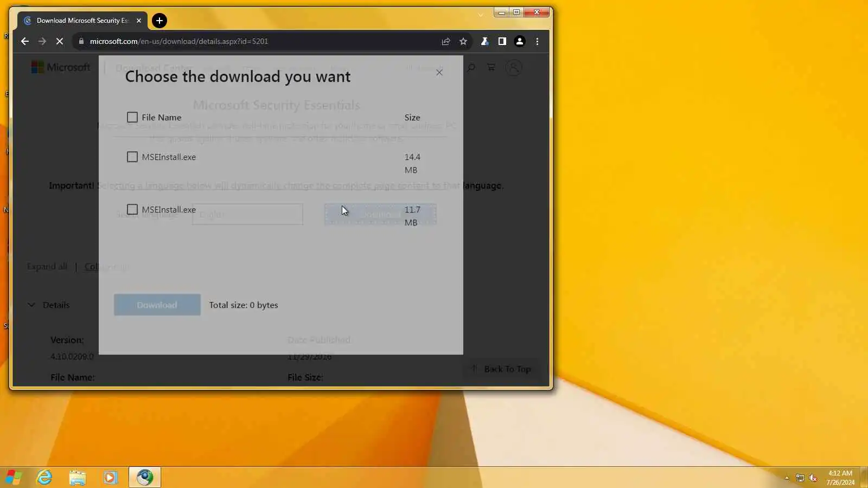Open the Windows Start button

tap(13, 477)
